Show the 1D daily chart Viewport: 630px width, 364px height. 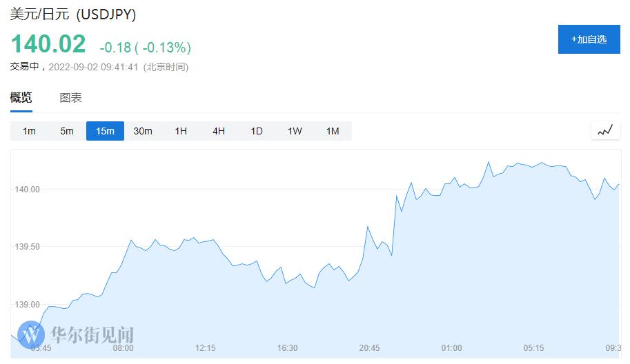coord(257,131)
